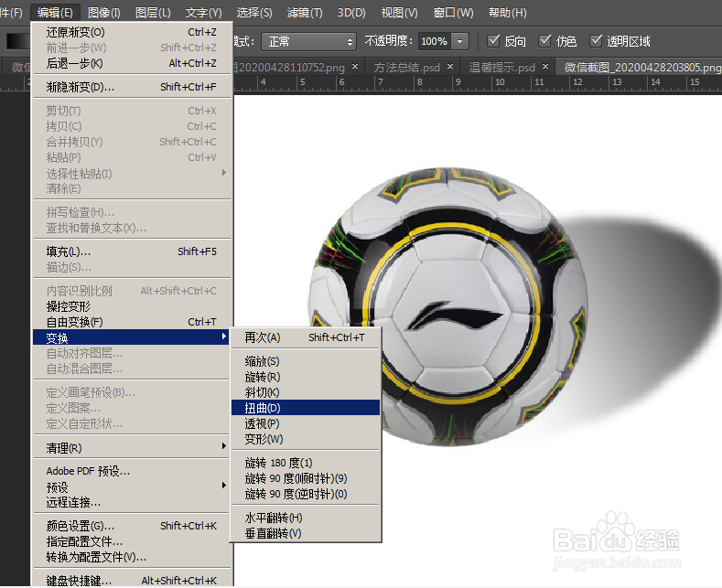Select 缩放(S) transform option
Viewport: 722px width, 588px height.
(306, 361)
